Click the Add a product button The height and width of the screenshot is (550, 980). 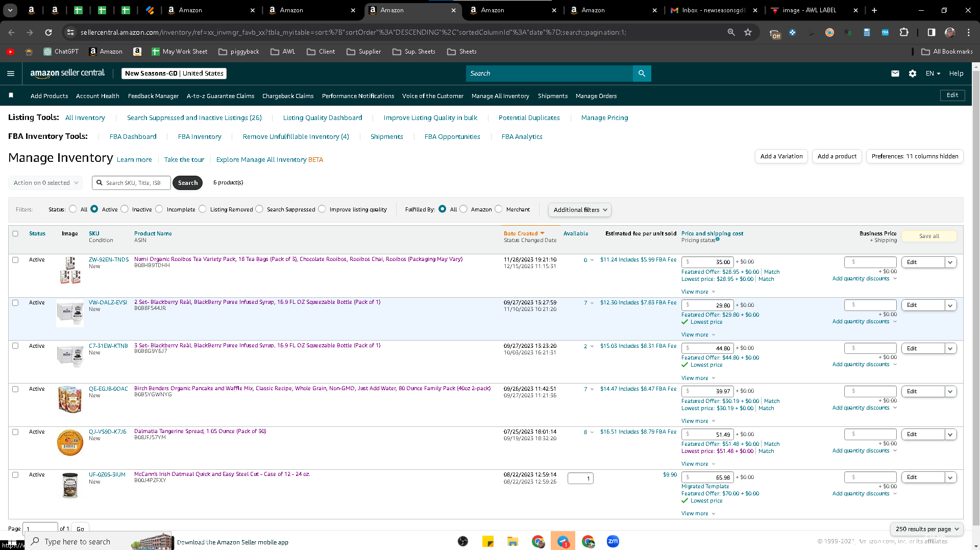click(x=837, y=156)
